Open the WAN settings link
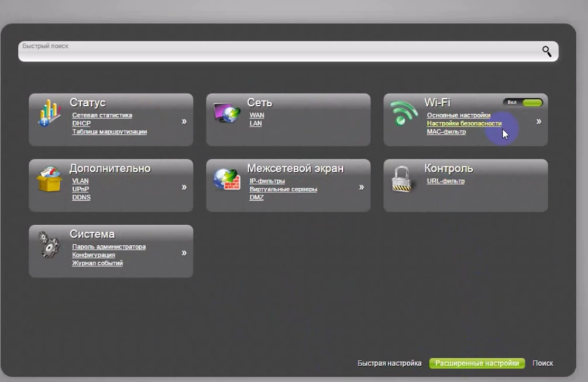The width and height of the screenshot is (588, 382). click(x=256, y=115)
